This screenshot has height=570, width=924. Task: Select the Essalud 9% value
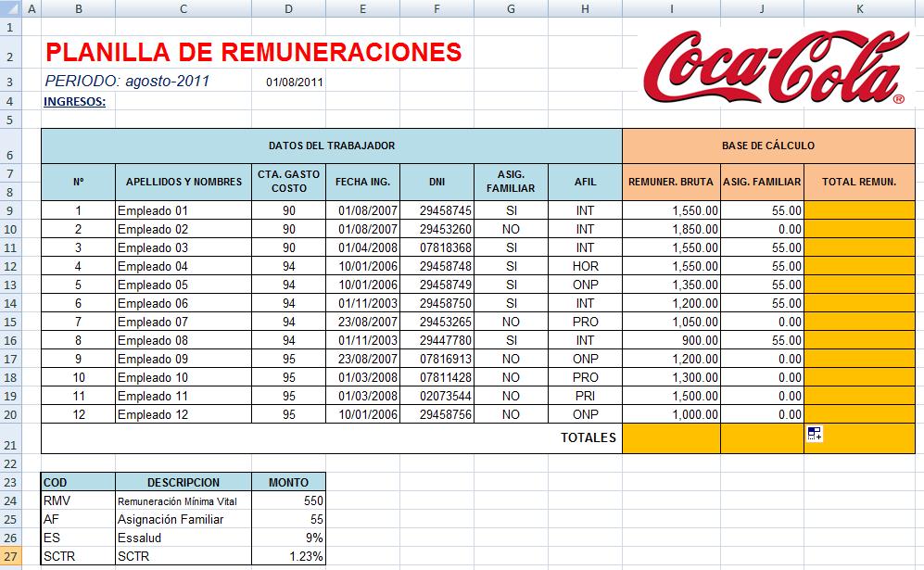[x=289, y=538]
